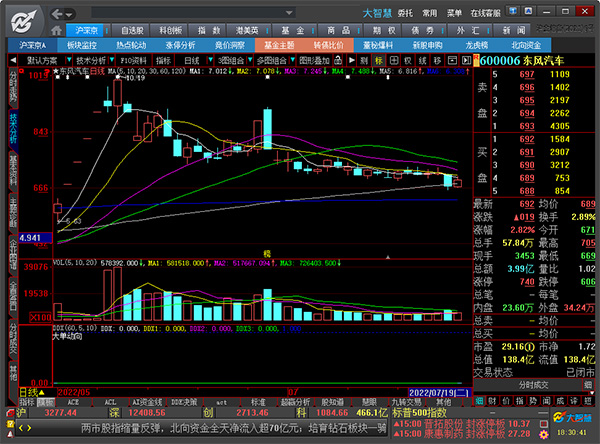600x444 pixels.
Task: Select the 细 detail info icon
Action: 479,401
